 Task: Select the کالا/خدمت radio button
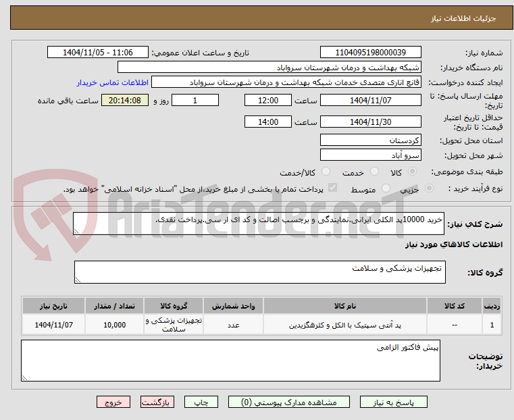click(326, 172)
